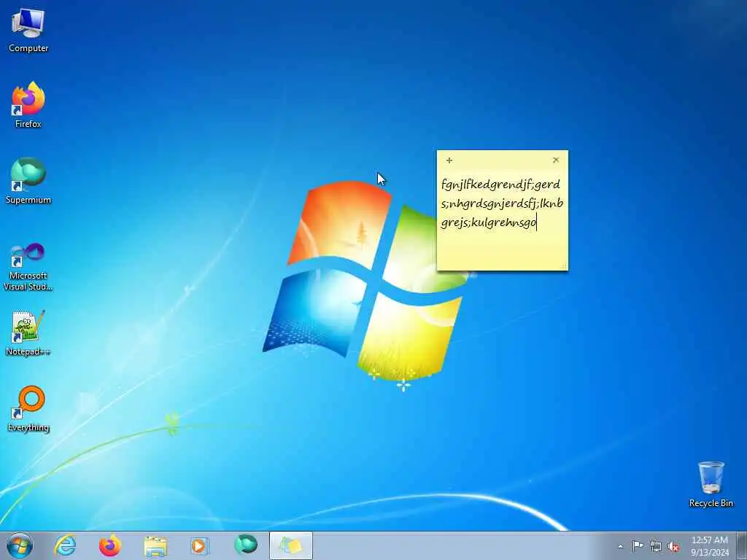This screenshot has width=747, height=560.
Task: Open Windows Explorer from the taskbar
Action: [x=155, y=545]
